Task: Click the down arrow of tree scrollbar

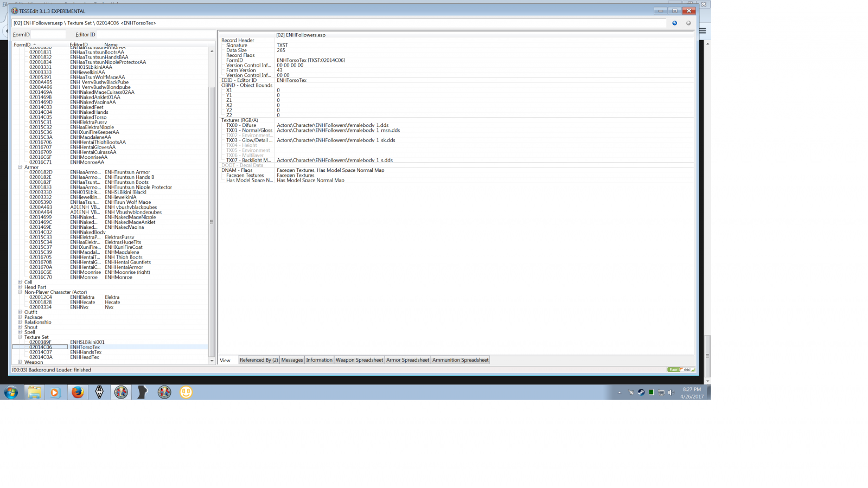Action: (212, 361)
